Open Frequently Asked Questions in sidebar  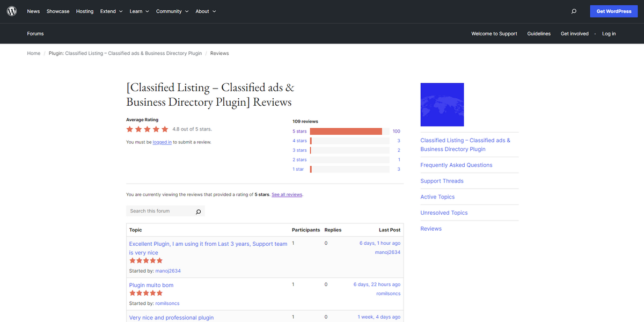(456, 165)
